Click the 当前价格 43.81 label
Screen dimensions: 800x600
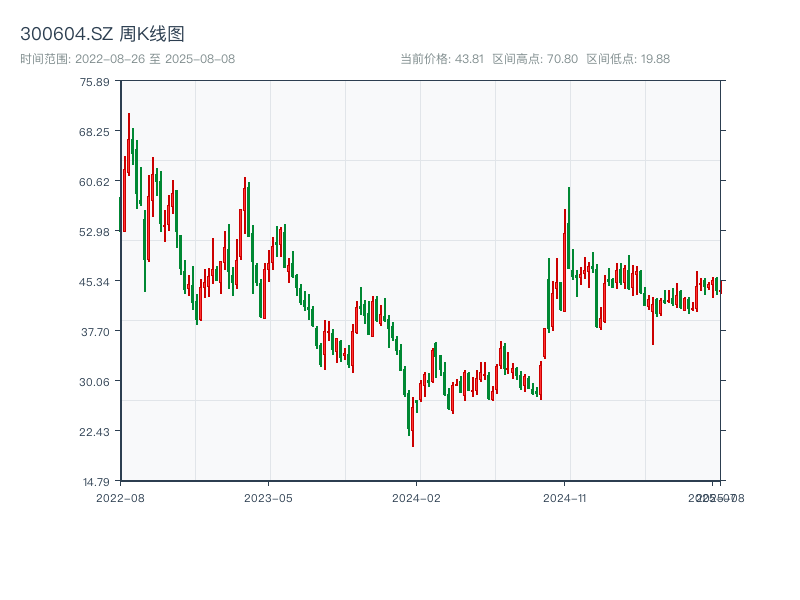click(x=441, y=59)
